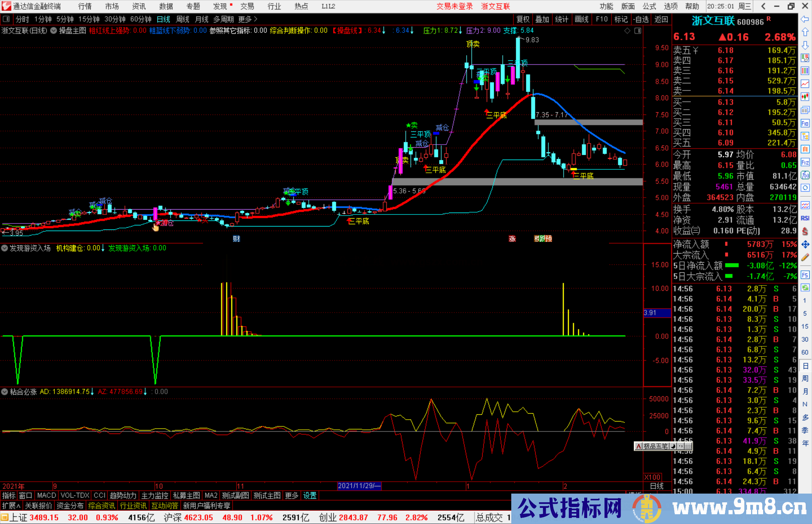Screen dimensions: 812x524
Task: Open the colored grid quotes icon
Action: (805, 71)
